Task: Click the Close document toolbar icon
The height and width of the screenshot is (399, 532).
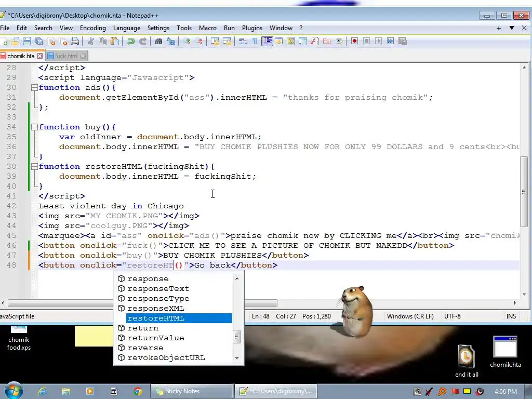Action: tap(51, 42)
